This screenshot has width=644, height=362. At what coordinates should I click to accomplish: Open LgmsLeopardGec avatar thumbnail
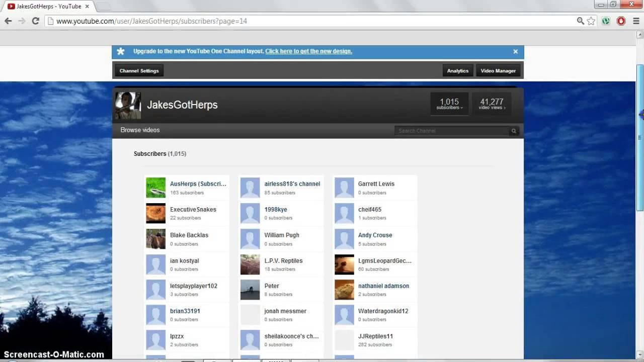coord(344,264)
